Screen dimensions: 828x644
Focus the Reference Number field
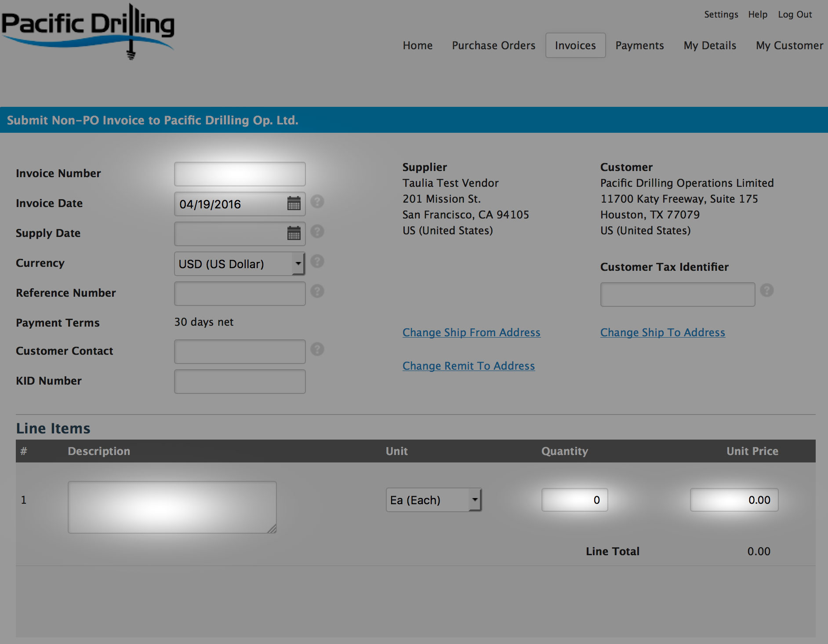tap(240, 294)
